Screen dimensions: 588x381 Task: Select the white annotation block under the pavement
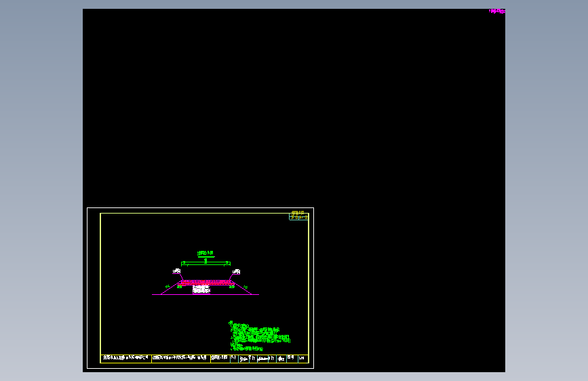[x=201, y=289]
